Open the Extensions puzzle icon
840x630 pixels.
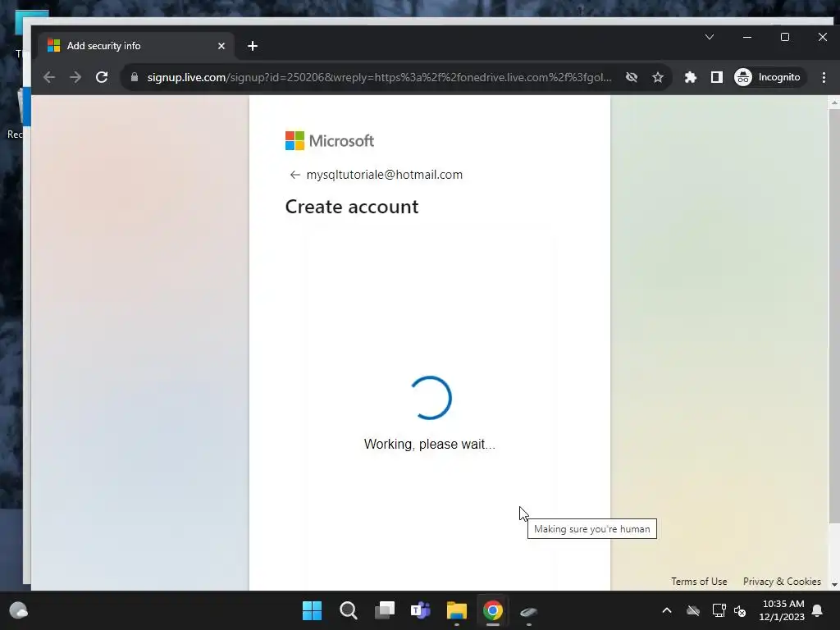[x=691, y=77]
